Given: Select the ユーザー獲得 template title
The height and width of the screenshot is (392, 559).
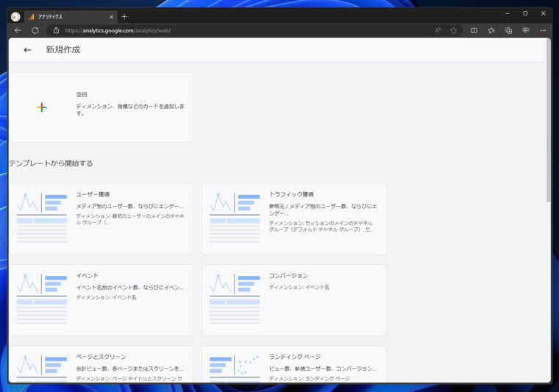Looking at the screenshot, I should pos(93,195).
